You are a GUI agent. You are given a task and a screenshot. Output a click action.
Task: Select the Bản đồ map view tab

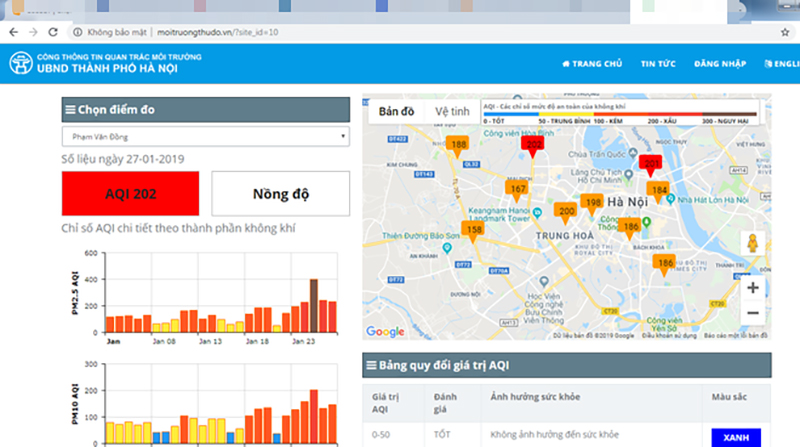point(396,110)
